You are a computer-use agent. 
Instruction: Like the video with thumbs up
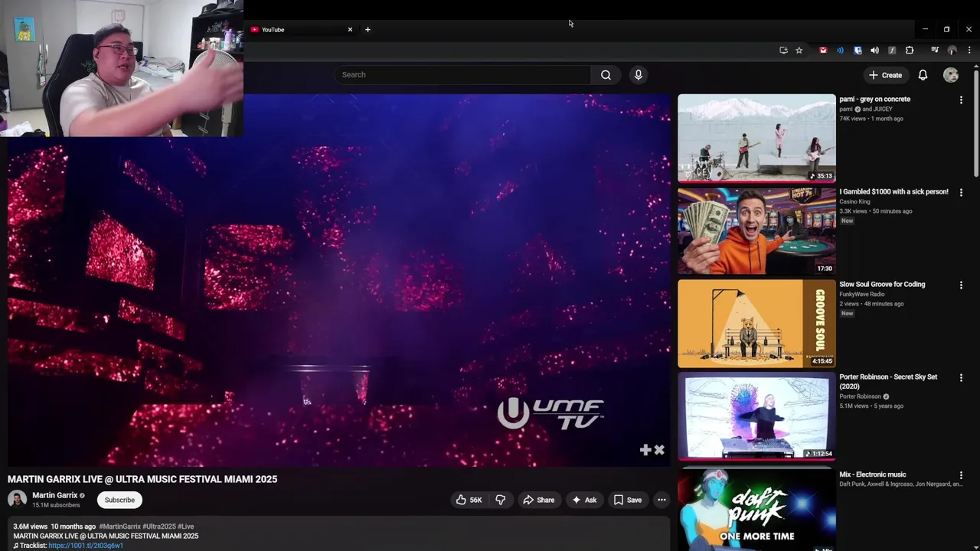(x=469, y=500)
